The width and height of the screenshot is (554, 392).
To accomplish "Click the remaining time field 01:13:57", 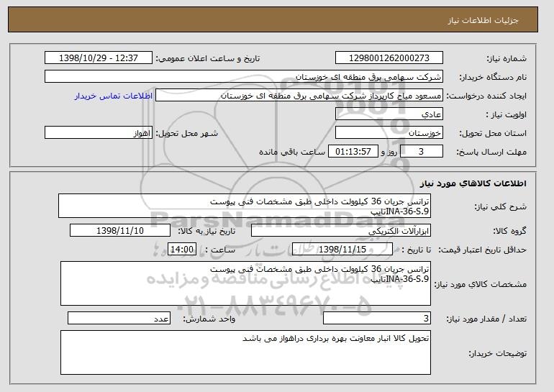I will pyautogui.click(x=353, y=152).
